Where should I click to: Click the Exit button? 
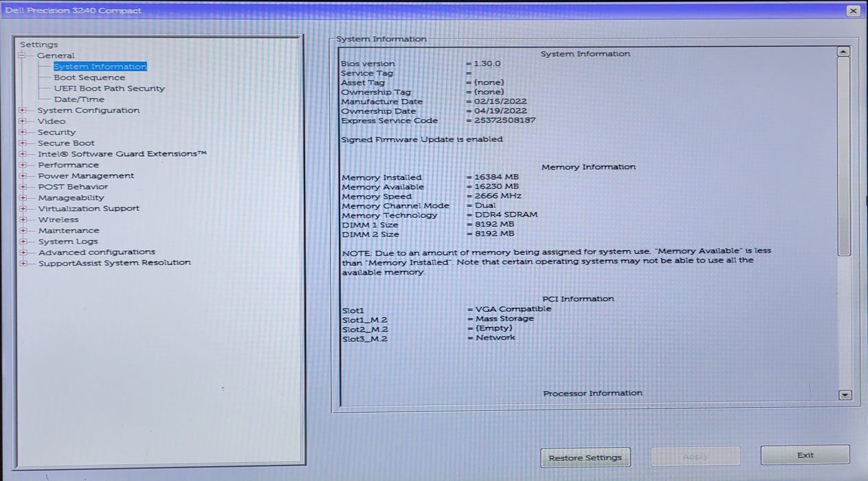805,455
